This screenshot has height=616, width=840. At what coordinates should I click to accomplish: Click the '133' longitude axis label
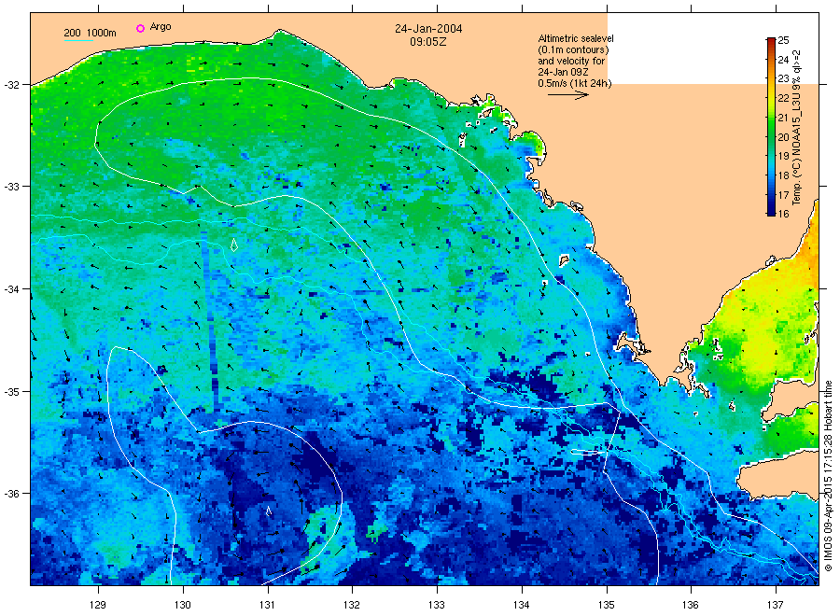[x=437, y=605]
